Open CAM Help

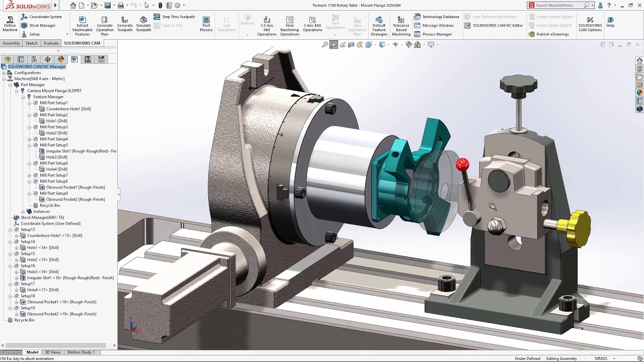[x=610, y=22]
